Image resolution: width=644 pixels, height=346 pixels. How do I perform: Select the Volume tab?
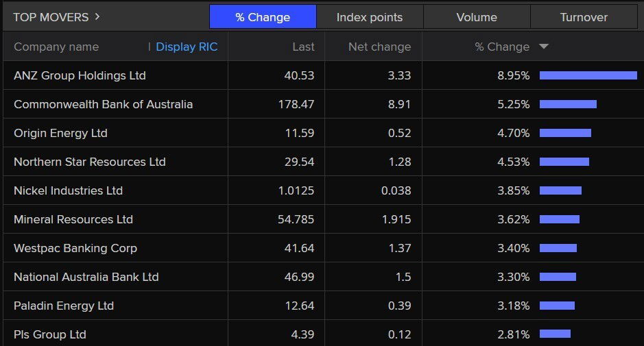477,17
